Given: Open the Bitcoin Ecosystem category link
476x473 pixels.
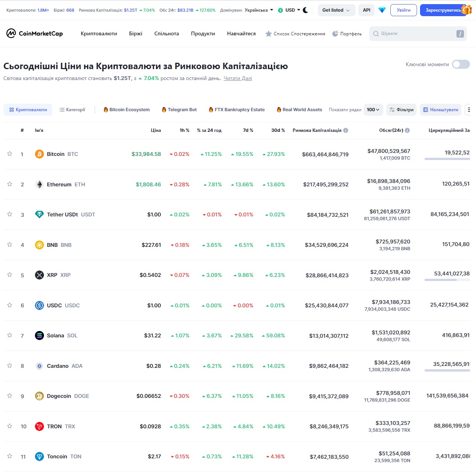Looking at the screenshot, I should tap(126, 110).
